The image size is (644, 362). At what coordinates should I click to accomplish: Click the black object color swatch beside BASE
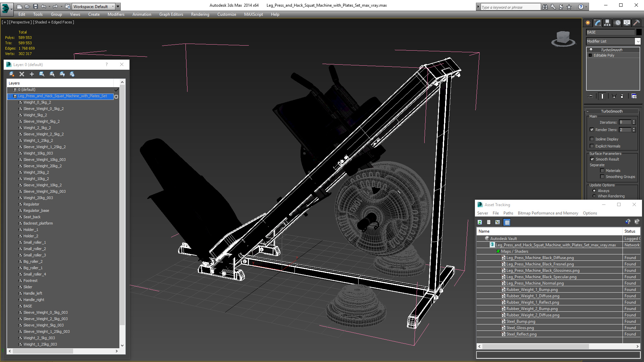click(x=639, y=32)
